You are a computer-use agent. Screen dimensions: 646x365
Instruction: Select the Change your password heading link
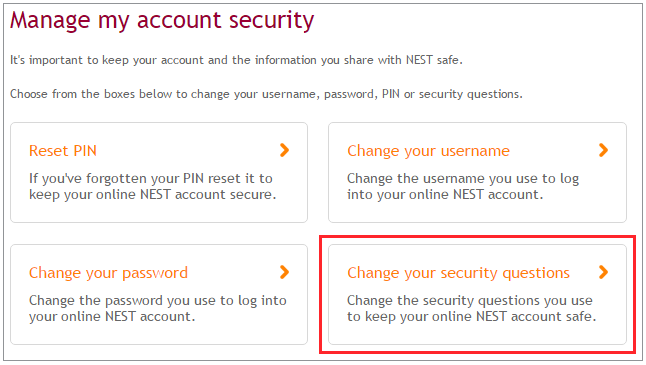pyautogui.click(x=108, y=273)
